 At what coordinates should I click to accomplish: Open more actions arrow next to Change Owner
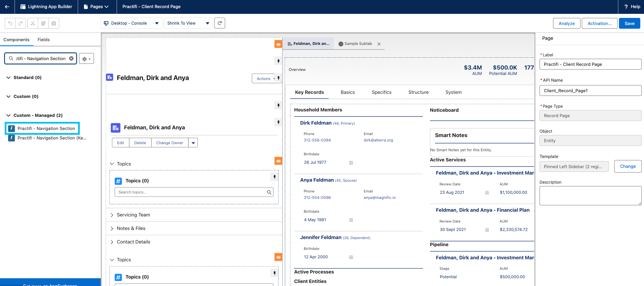tap(193, 143)
